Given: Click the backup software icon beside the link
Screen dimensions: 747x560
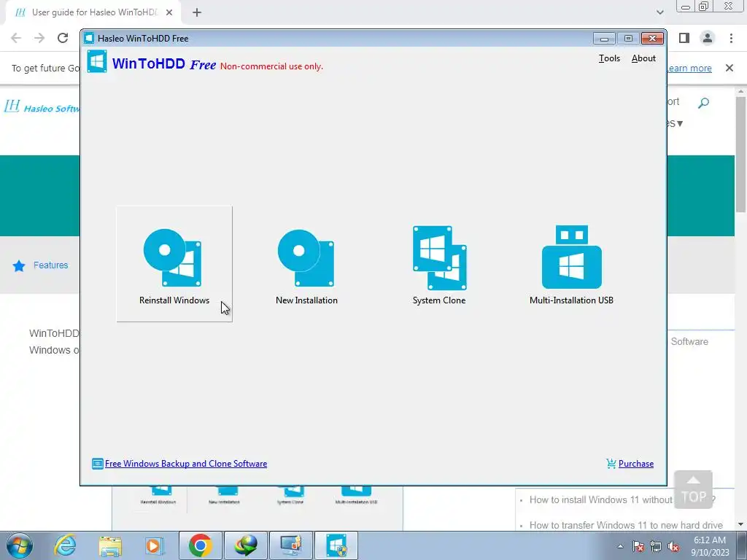Looking at the screenshot, I should pos(97,463).
